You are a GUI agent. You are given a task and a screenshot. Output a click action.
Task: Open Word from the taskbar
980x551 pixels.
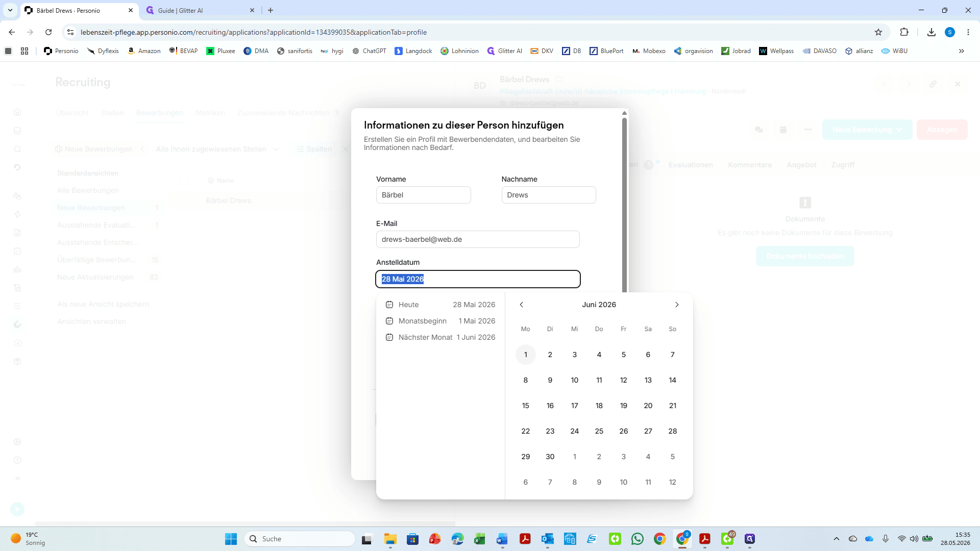pos(502,539)
